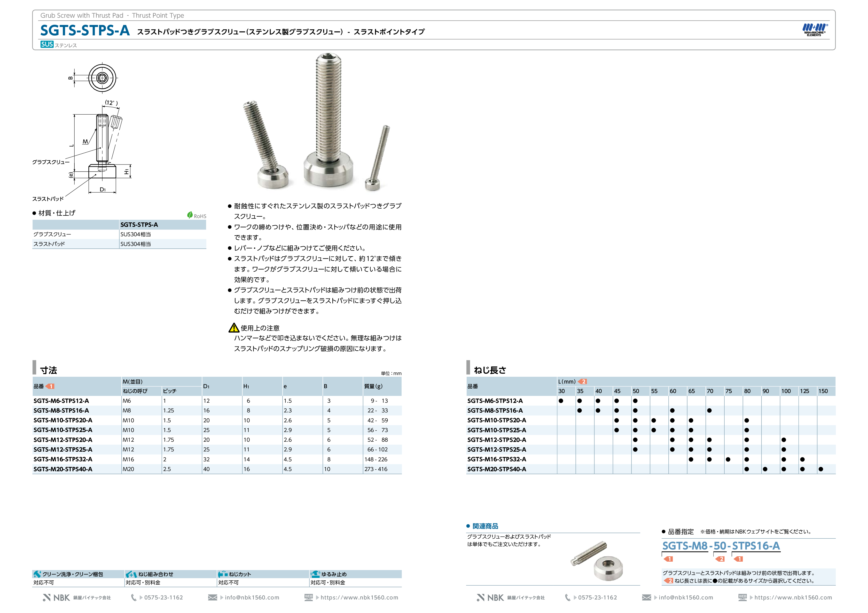Click the left footer https://www.nbk1560.com link
This screenshot has height=613, width=868.
click(359, 597)
